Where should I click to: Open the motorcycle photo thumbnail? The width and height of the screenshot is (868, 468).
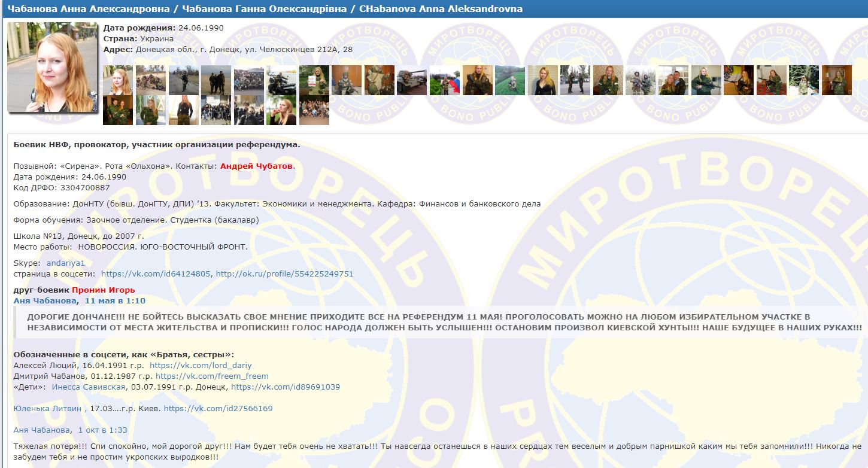pyautogui.click(x=281, y=80)
